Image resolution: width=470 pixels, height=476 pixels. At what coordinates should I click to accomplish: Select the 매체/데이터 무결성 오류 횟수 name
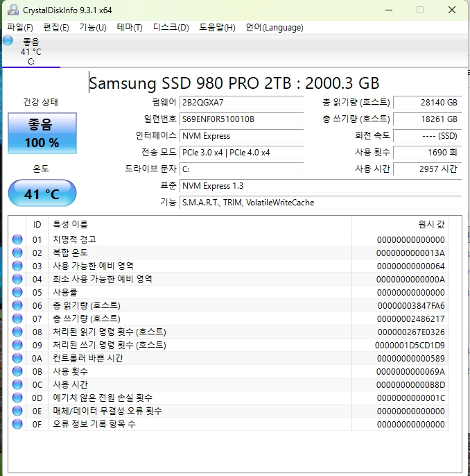(x=107, y=411)
